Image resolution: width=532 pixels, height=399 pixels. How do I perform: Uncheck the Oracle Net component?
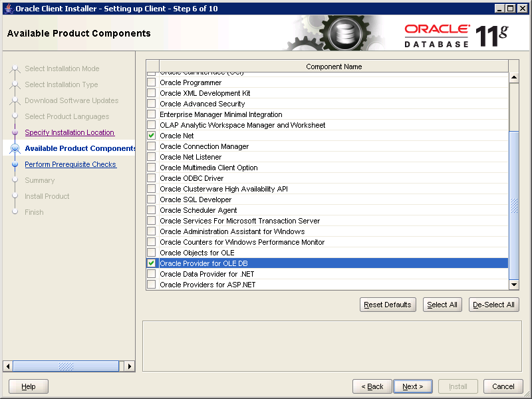click(151, 136)
